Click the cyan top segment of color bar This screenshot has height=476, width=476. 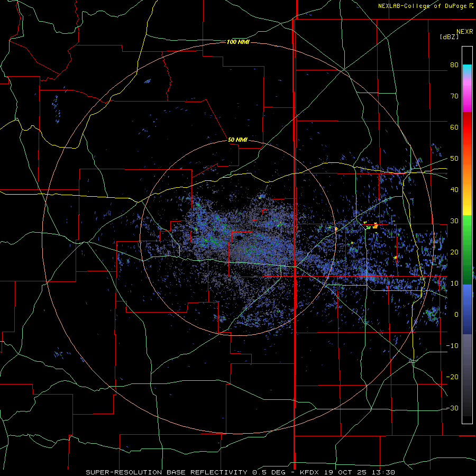467,68
